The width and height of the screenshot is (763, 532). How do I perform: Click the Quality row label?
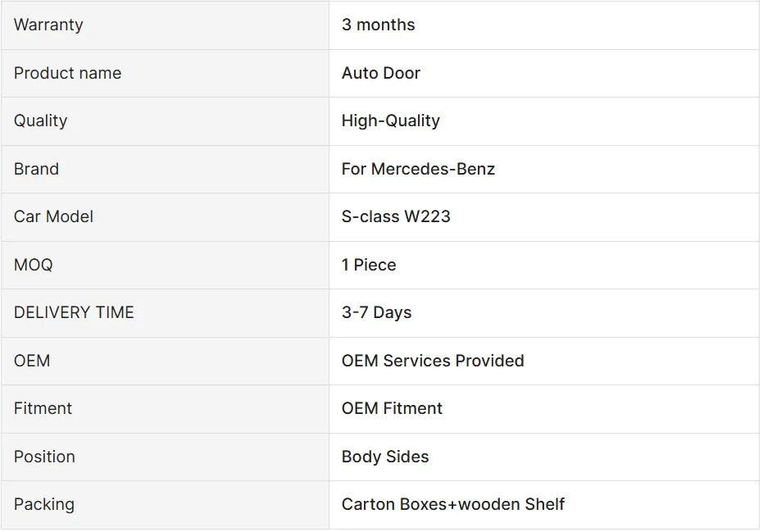[40, 120]
